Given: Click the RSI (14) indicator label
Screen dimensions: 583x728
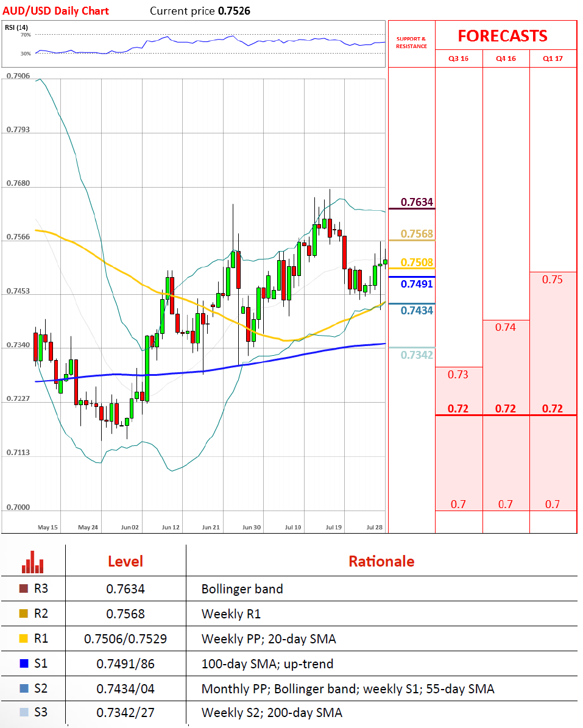Looking at the screenshot, I should coord(16,27).
